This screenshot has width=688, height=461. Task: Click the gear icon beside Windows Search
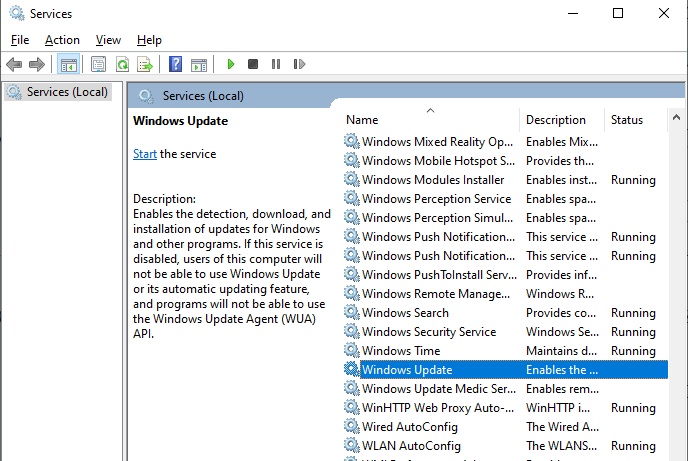click(351, 312)
